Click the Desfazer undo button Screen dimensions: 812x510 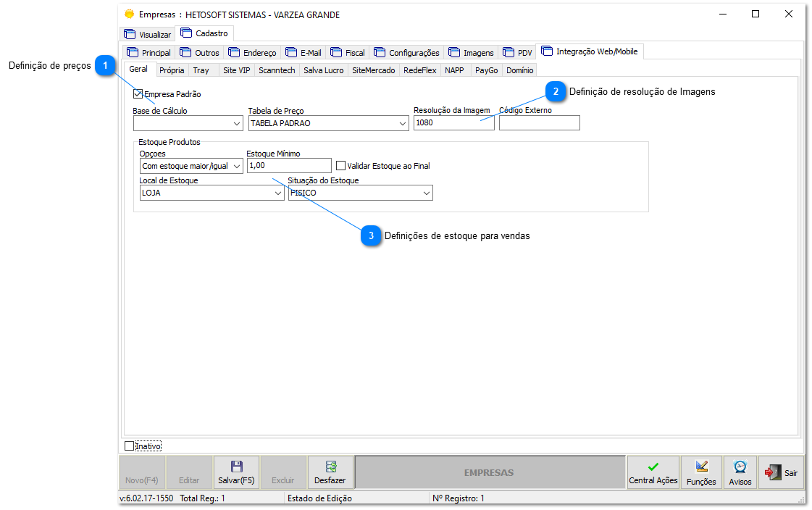coord(330,472)
